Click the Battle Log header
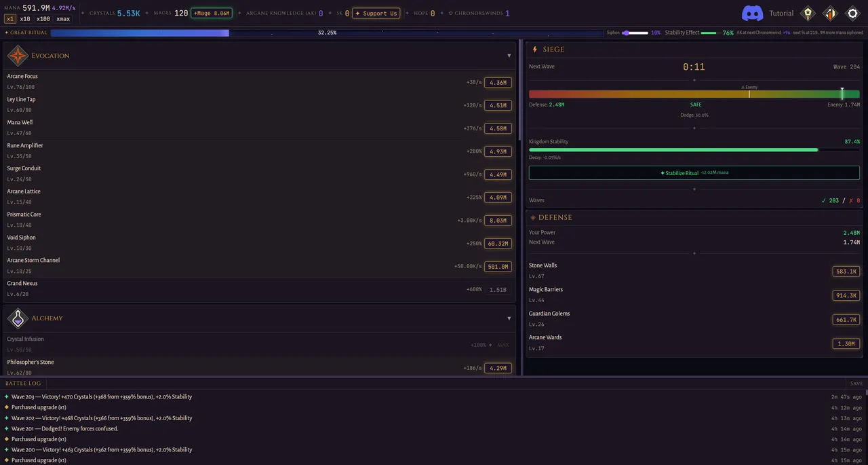This screenshot has width=868, height=465. point(23,384)
